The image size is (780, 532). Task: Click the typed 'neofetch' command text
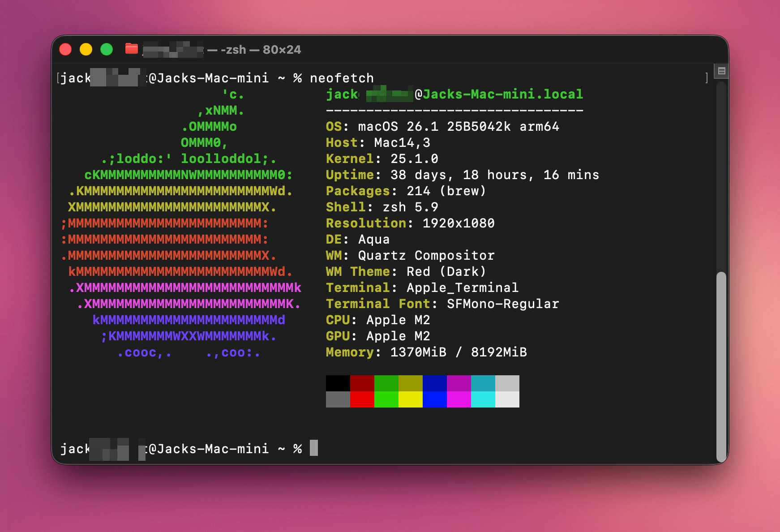(x=342, y=78)
